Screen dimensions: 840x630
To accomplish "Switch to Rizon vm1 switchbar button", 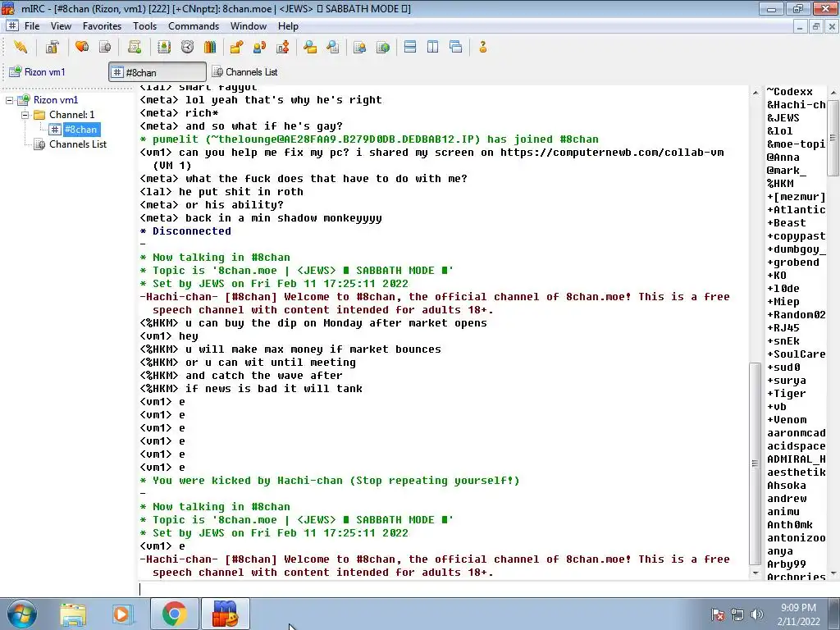I will tap(38, 72).
